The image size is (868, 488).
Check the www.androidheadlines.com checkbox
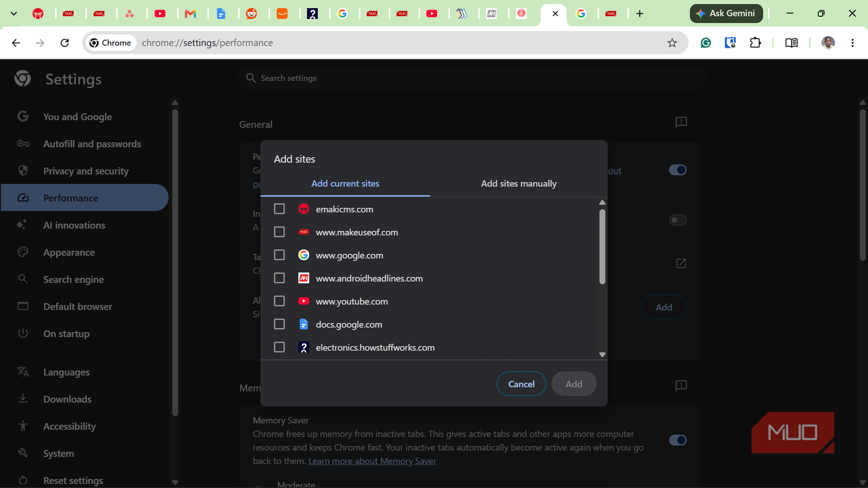tap(279, 278)
